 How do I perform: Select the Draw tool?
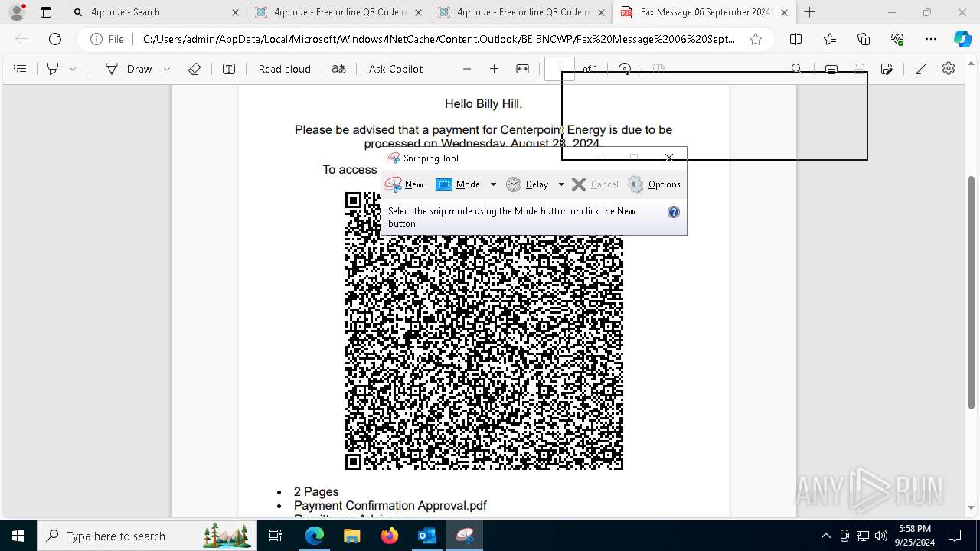coord(129,69)
